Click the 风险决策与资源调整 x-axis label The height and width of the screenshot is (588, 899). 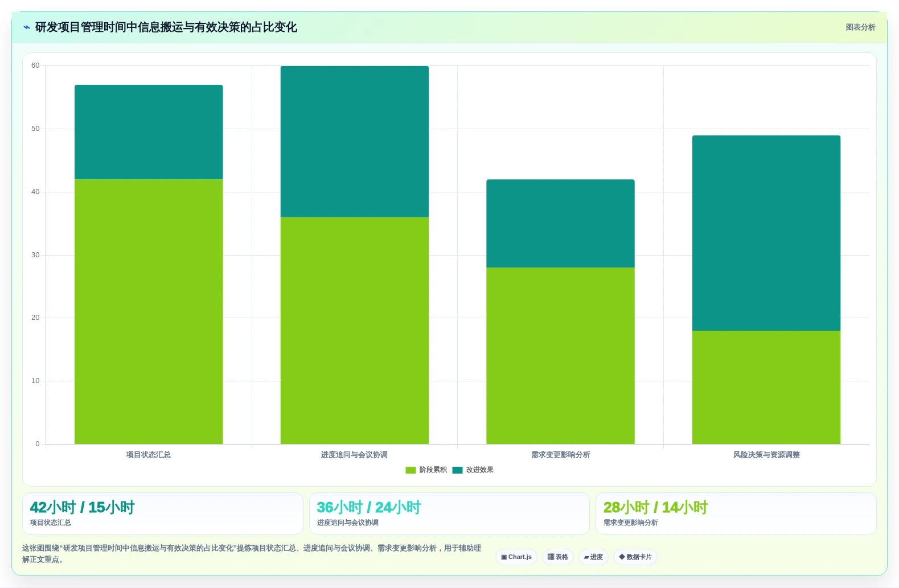(x=766, y=455)
